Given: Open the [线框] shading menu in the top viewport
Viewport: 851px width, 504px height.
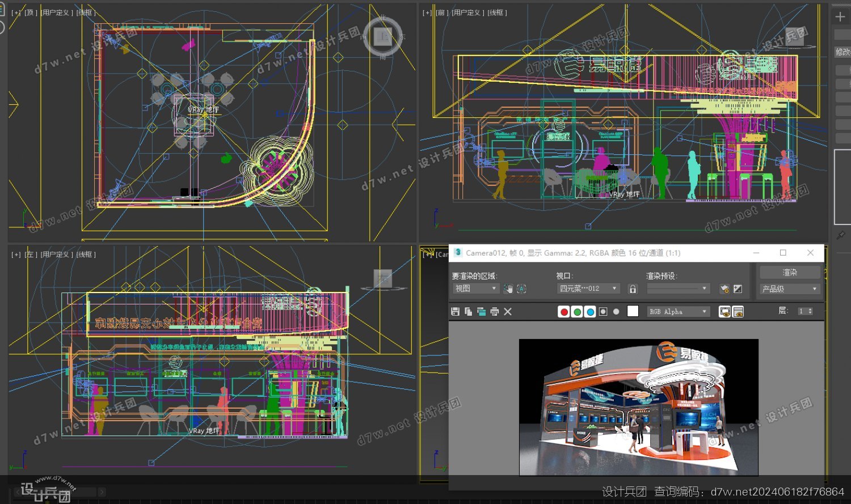Looking at the screenshot, I should click(x=86, y=12).
